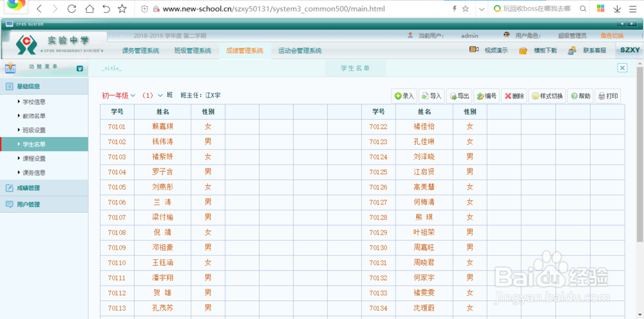Click the right 学号 column header
Image resolution: width=644 pixels, height=319 pixels.
click(x=378, y=111)
